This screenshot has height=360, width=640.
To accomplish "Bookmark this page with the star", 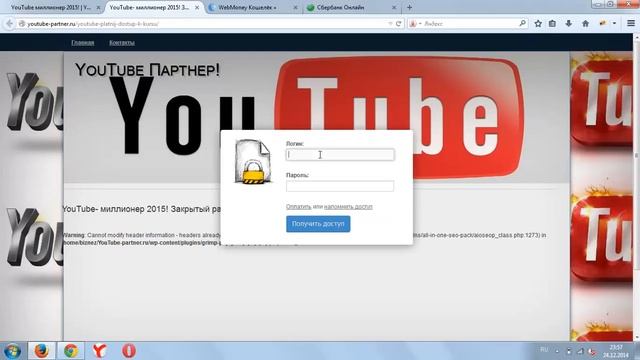I will pyautogui.click(x=538, y=24).
